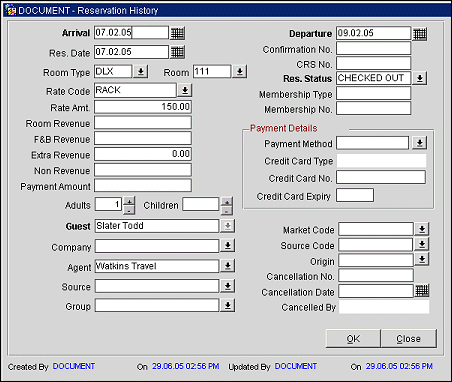Expand the Rate Code dropdown arrow

pos(185,90)
